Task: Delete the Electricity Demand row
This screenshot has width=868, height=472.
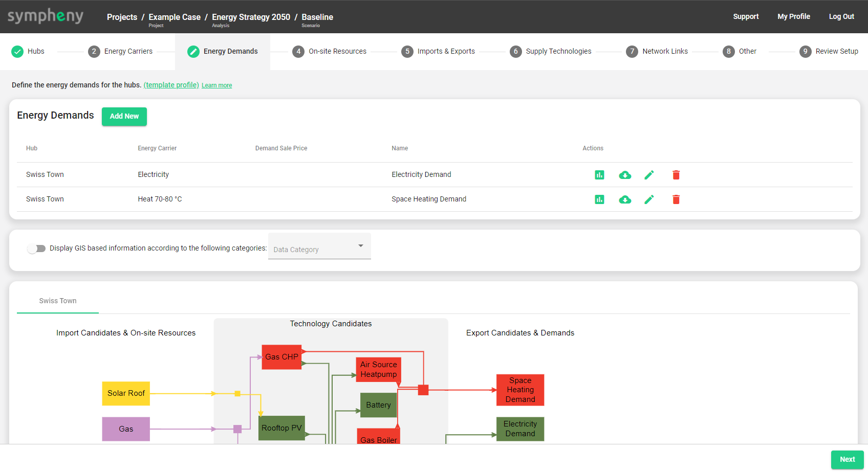Action: click(676, 175)
